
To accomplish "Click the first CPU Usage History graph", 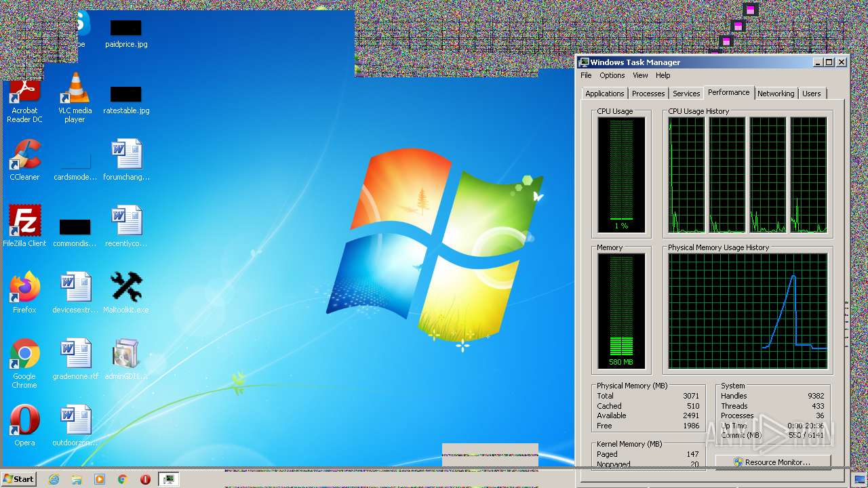I will pos(686,175).
